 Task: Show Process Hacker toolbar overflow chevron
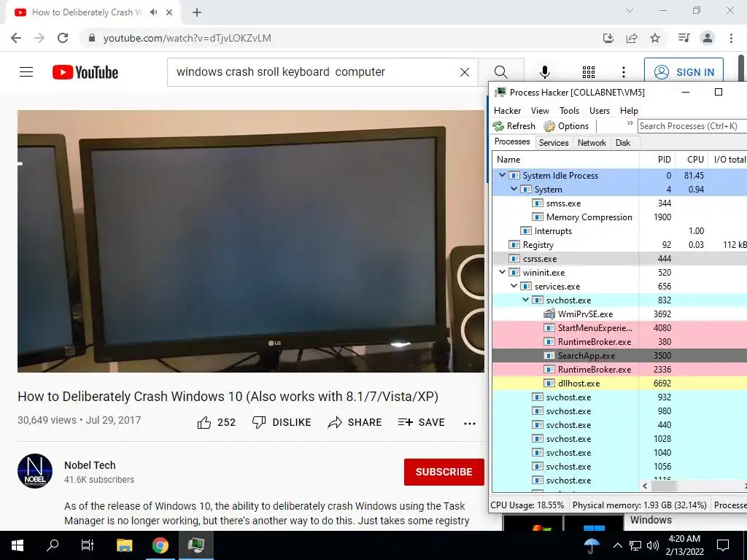click(x=630, y=123)
